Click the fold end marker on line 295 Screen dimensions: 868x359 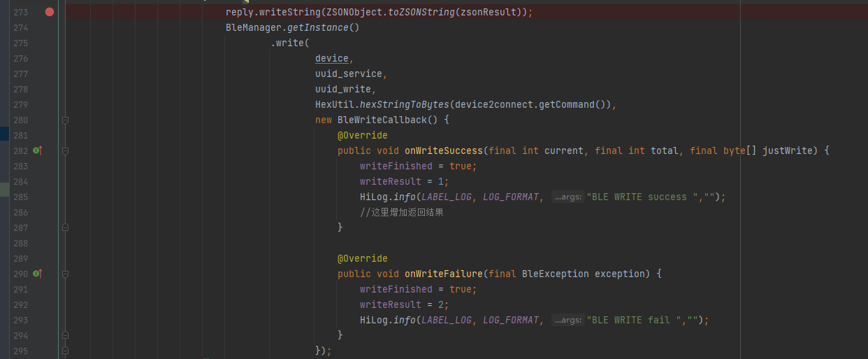point(65,351)
